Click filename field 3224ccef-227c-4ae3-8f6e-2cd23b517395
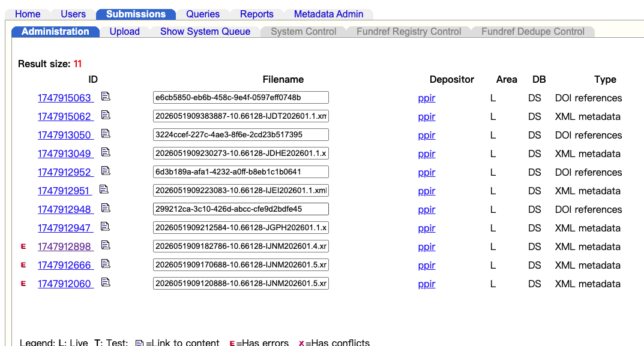Image resolution: width=644 pixels, height=346 pixels. (x=241, y=135)
